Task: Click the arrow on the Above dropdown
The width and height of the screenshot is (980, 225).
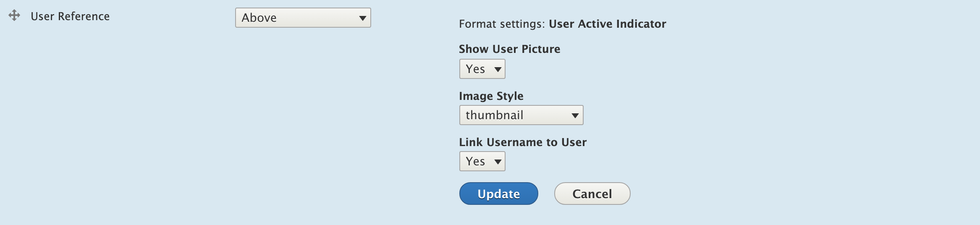Action: click(363, 18)
